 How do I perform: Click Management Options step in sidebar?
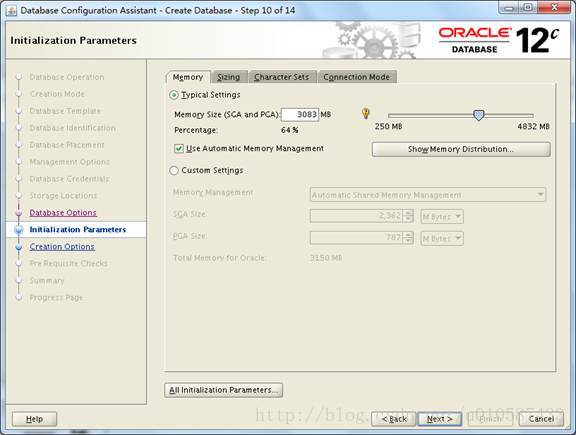(70, 162)
